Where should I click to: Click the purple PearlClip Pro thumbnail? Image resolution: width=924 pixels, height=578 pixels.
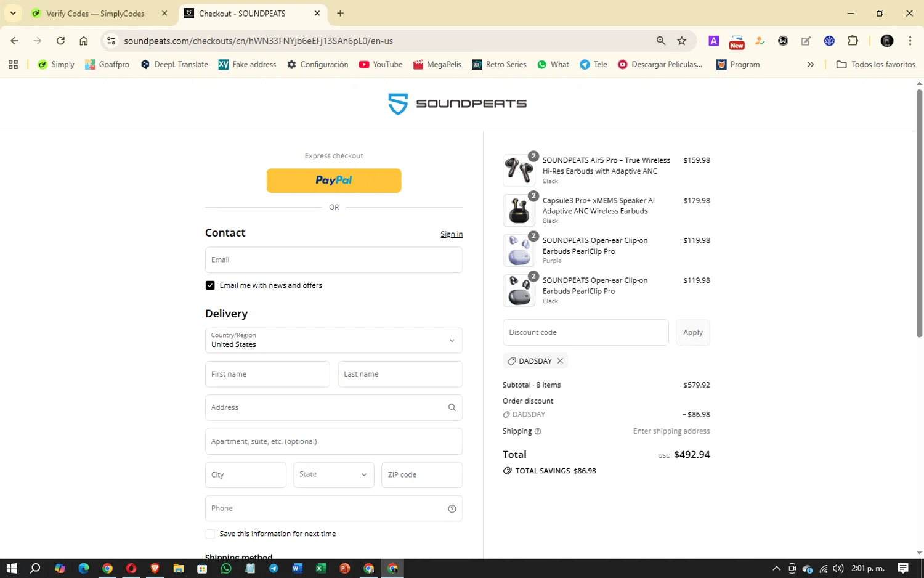point(519,250)
